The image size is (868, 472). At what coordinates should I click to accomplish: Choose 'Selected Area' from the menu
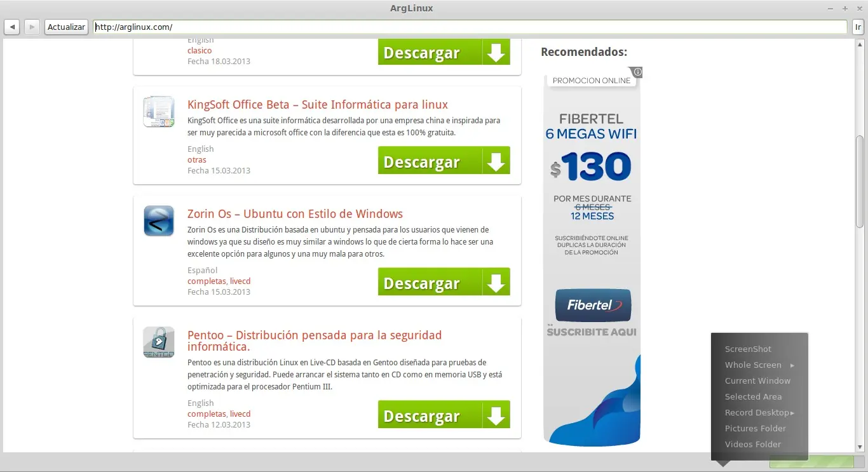[753, 397]
